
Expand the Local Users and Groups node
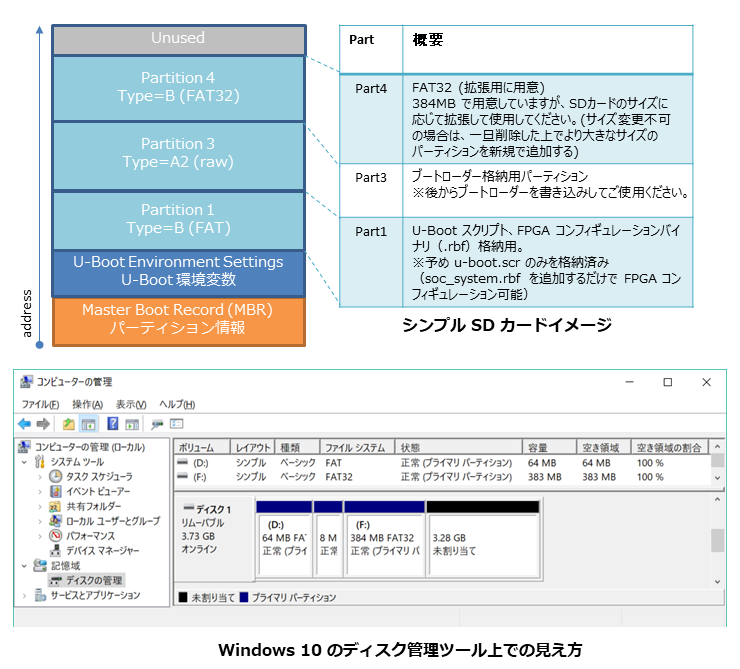pyautogui.click(x=40, y=521)
